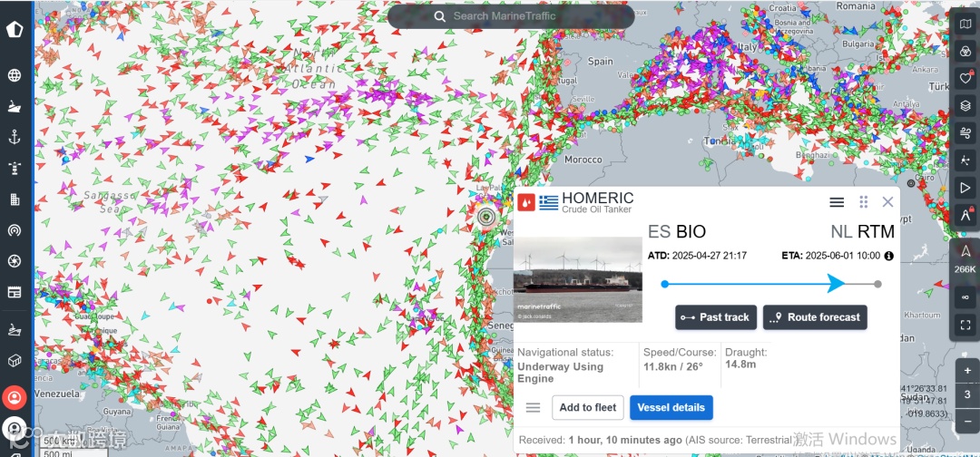The width and height of the screenshot is (980, 457).
Task: Click the ETA 2025-06-01 10:00 text
Action: coord(830,256)
